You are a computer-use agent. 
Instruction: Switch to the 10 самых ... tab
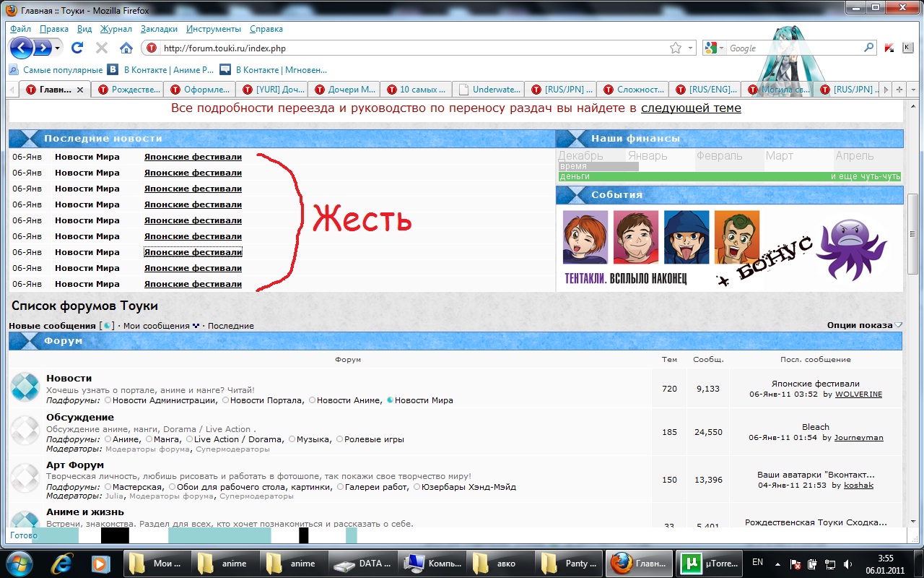[416, 90]
